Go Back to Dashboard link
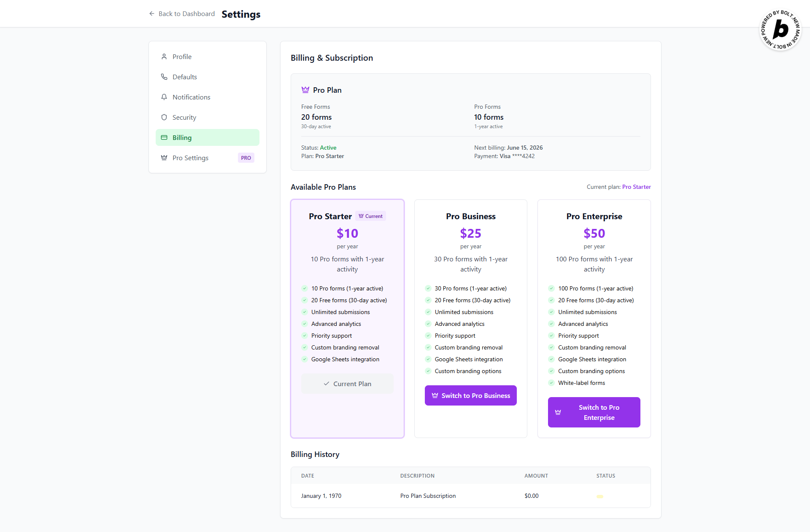 coord(186,14)
